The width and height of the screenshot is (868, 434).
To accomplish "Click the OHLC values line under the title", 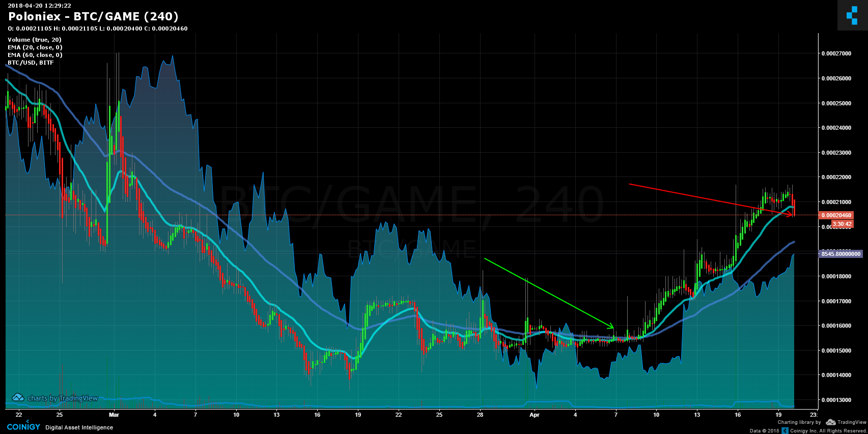I will pos(98,28).
